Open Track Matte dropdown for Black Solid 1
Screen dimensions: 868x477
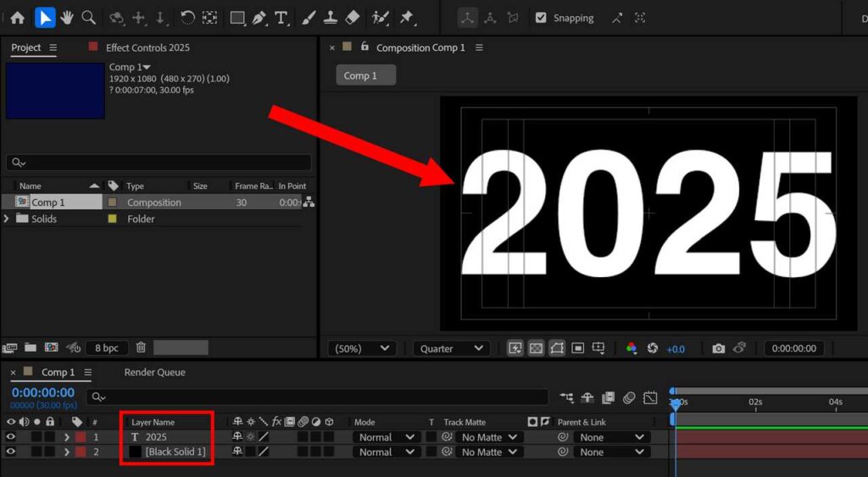tap(489, 452)
